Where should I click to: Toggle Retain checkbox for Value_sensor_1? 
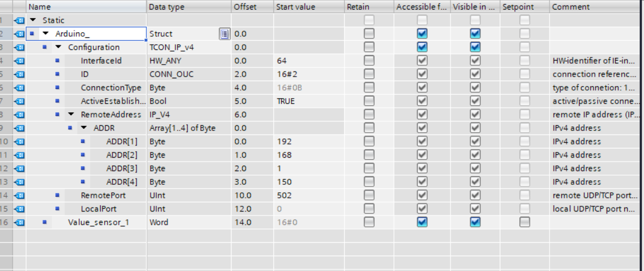(369, 222)
